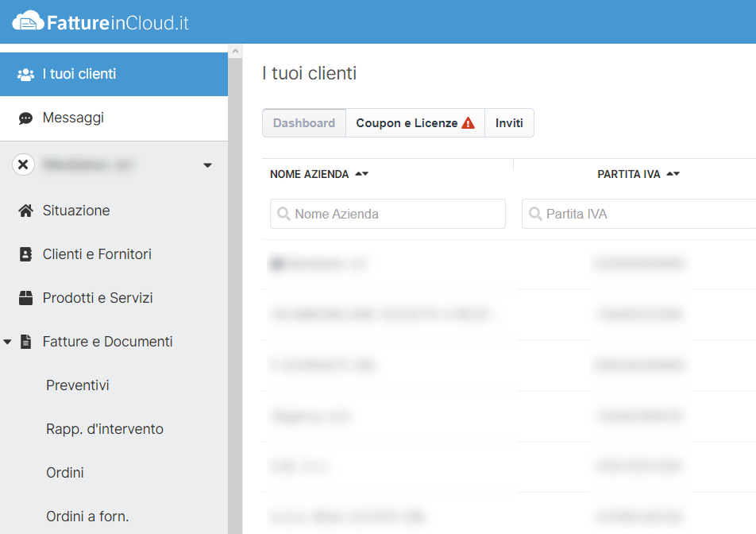
Task: Switch to the Dashboard tab
Action: point(303,122)
